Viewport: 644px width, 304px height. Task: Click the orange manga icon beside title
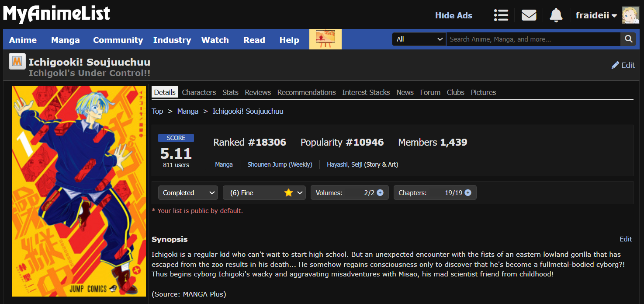[x=17, y=62]
